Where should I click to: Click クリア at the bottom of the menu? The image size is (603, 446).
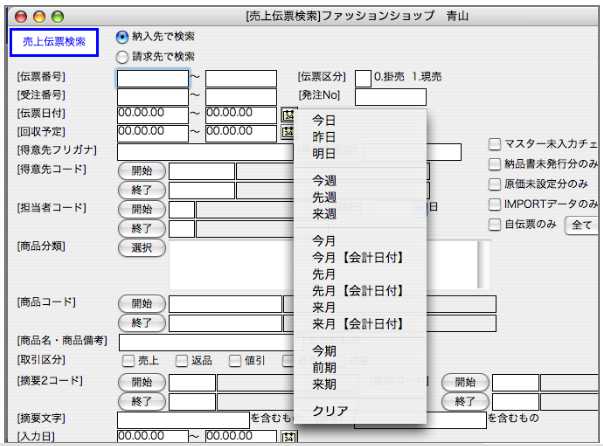[x=330, y=411]
